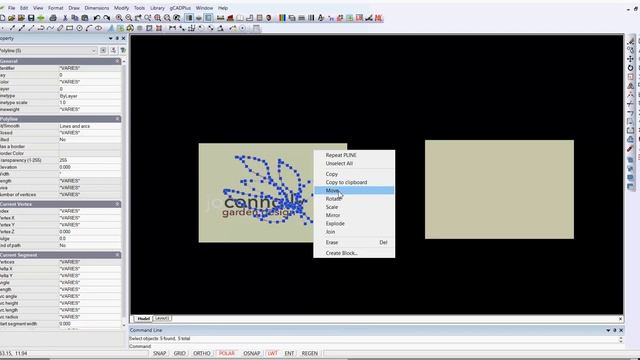
Task: Click the Undo arrow icon
Action: (x=97, y=18)
